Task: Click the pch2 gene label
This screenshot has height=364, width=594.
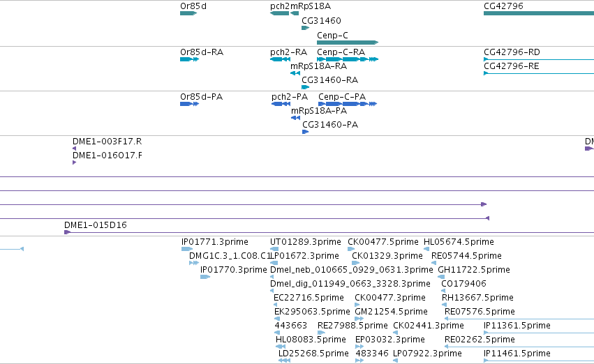Action: click(280, 6)
